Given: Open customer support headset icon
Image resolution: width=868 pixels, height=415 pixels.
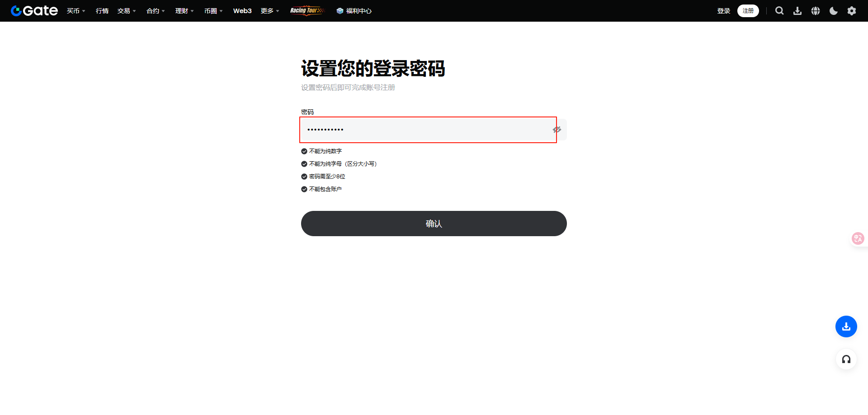Looking at the screenshot, I should [847, 359].
